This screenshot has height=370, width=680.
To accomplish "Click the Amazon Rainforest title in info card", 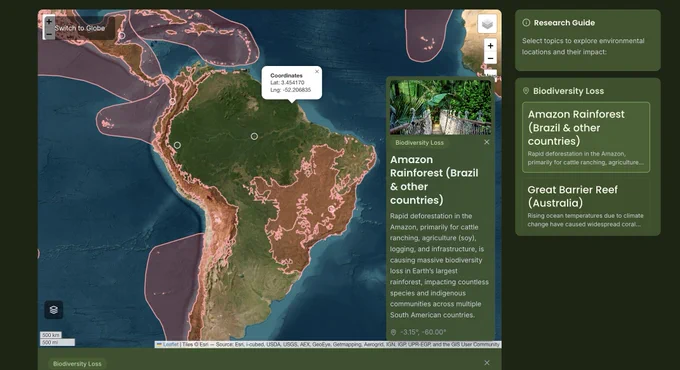I will tap(434, 180).
